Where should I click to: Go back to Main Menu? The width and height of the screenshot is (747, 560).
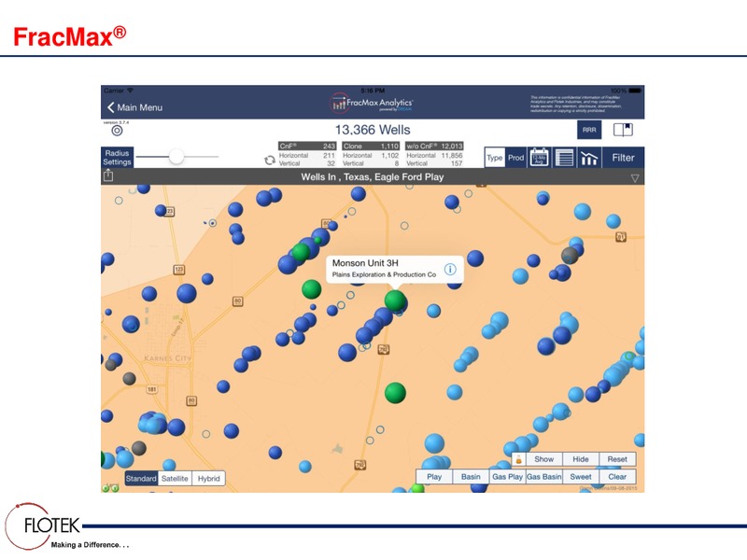[134, 107]
